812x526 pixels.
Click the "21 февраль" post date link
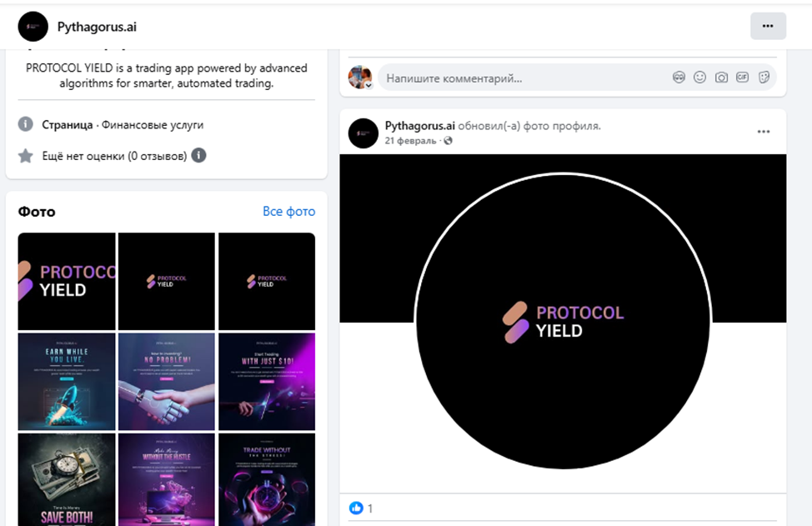point(410,141)
